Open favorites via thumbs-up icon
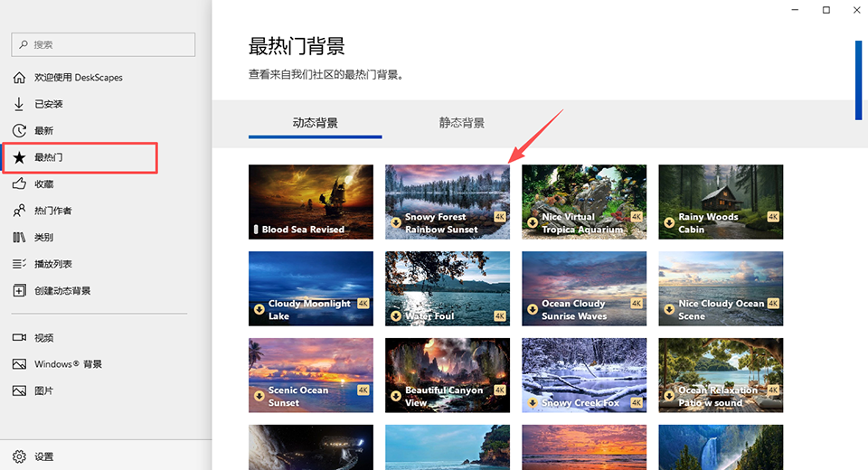This screenshot has width=868, height=470. coord(19,183)
